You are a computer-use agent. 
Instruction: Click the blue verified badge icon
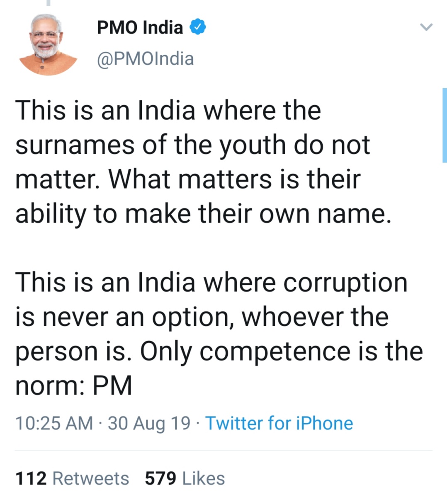198,27
